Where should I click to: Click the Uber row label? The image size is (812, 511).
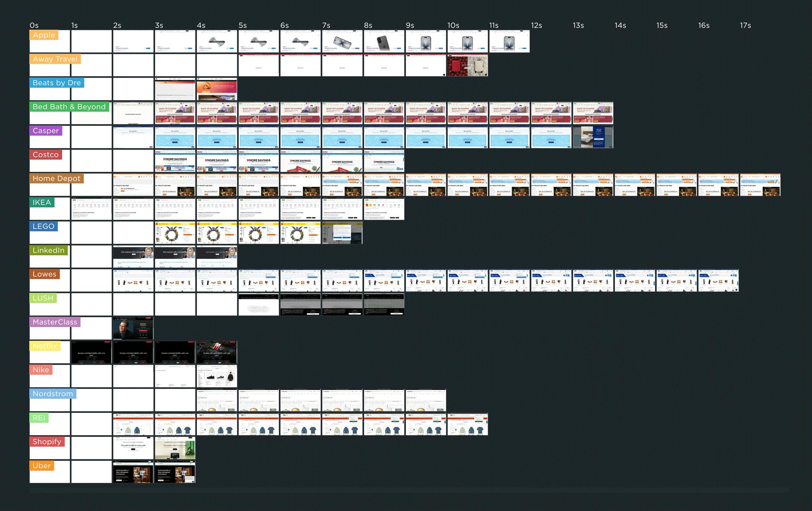41,466
